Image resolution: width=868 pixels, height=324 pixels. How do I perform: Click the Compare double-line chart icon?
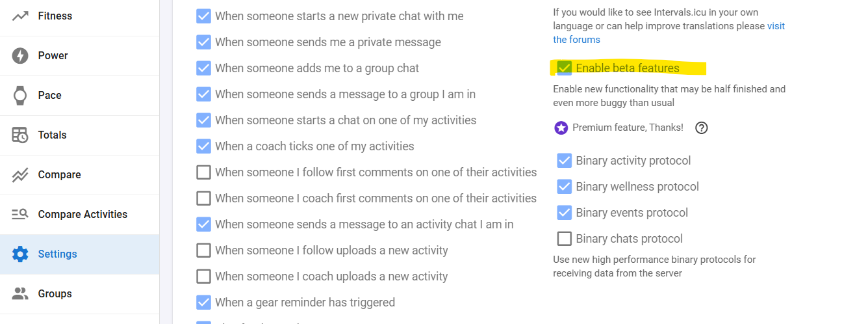(20, 175)
